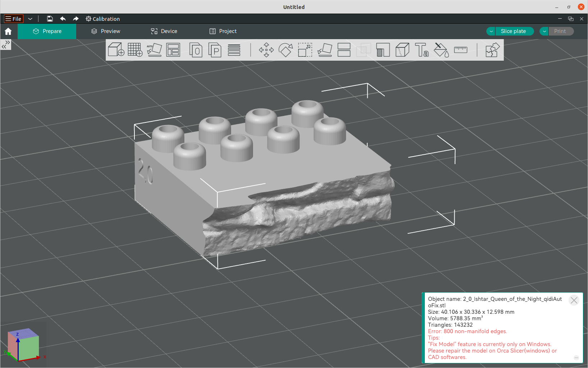Select the Scale tool
The image size is (588, 368).
[x=305, y=50]
